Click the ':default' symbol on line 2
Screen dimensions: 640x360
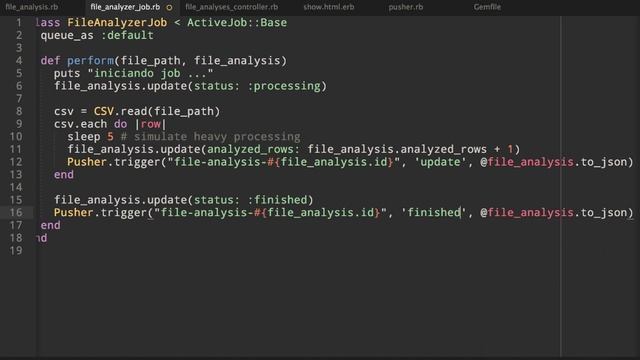tap(127, 35)
